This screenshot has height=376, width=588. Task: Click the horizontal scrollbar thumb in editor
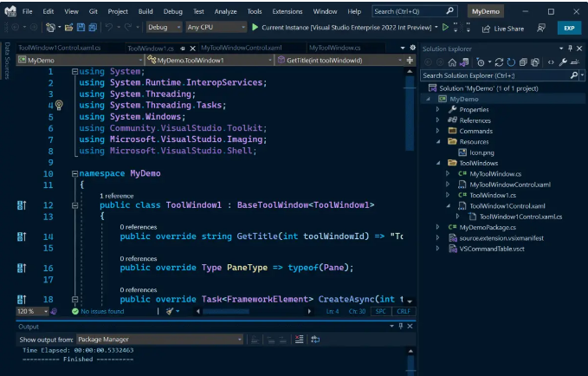pos(226,312)
